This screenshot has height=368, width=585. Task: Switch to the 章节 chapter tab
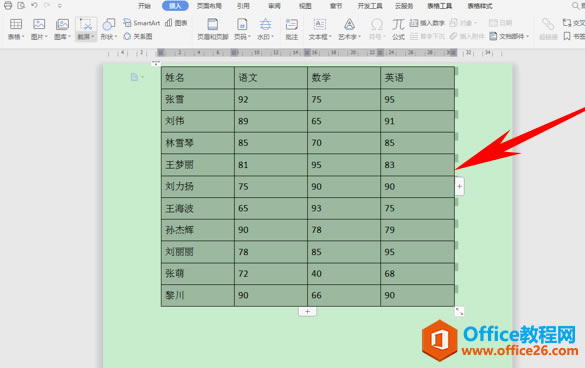336,6
